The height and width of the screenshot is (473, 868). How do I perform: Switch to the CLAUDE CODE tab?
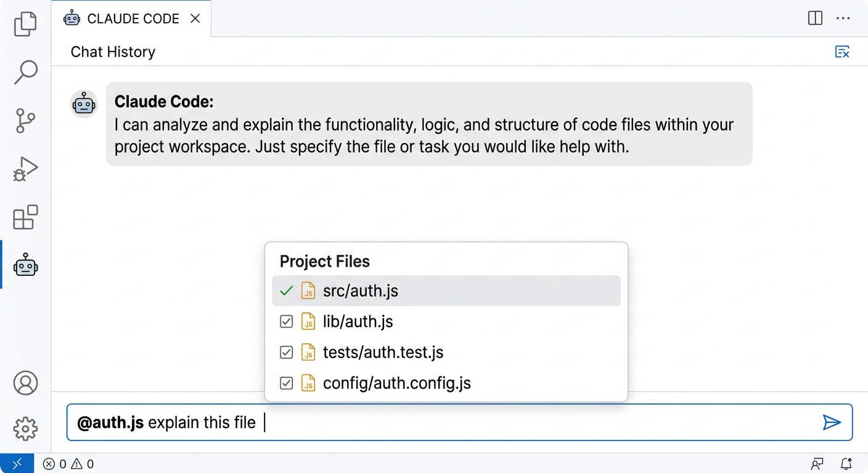point(133,18)
